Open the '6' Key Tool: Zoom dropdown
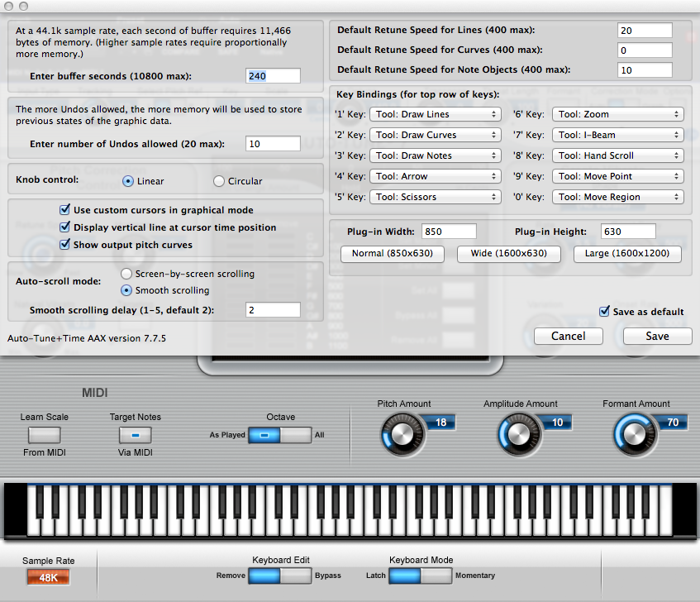The height and width of the screenshot is (602, 700). point(617,114)
